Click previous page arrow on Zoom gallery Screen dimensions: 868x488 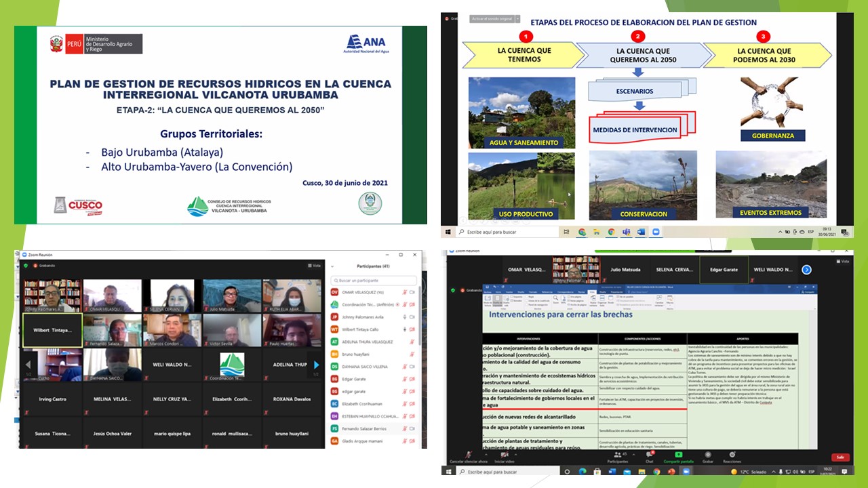(28, 365)
